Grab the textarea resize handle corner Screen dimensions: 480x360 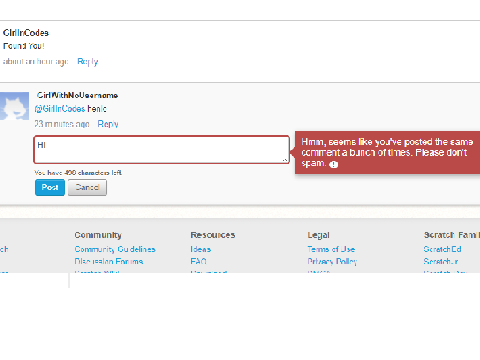285,160
